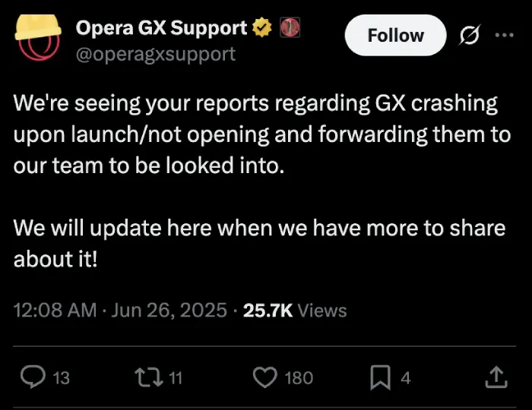The height and width of the screenshot is (410, 532).
Task: Click the gold verified checkmark badge
Action: [262, 28]
